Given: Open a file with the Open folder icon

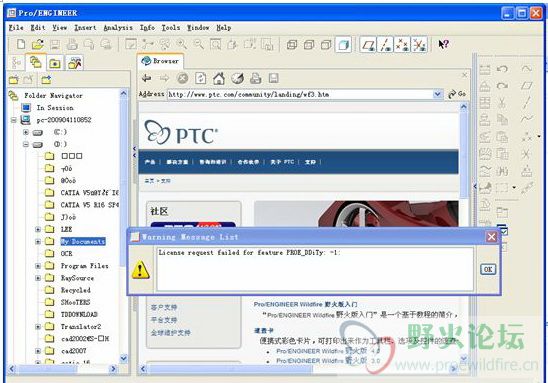Looking at the screenshot, I should point(37,45).
